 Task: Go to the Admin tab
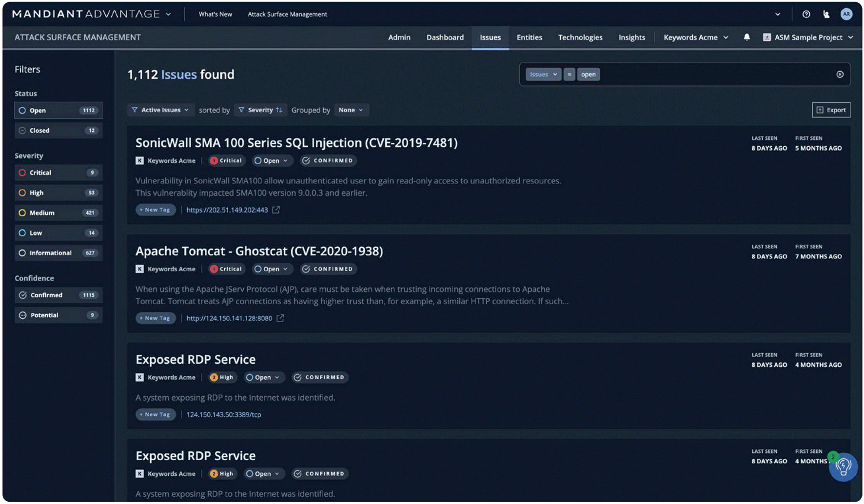[399, 37]
